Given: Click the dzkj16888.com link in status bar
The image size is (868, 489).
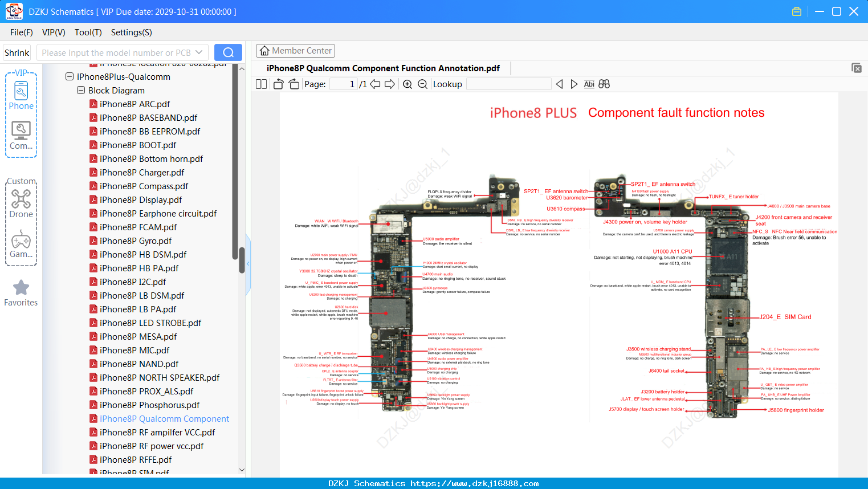Looking at the screenshot, I should point(475,483).
